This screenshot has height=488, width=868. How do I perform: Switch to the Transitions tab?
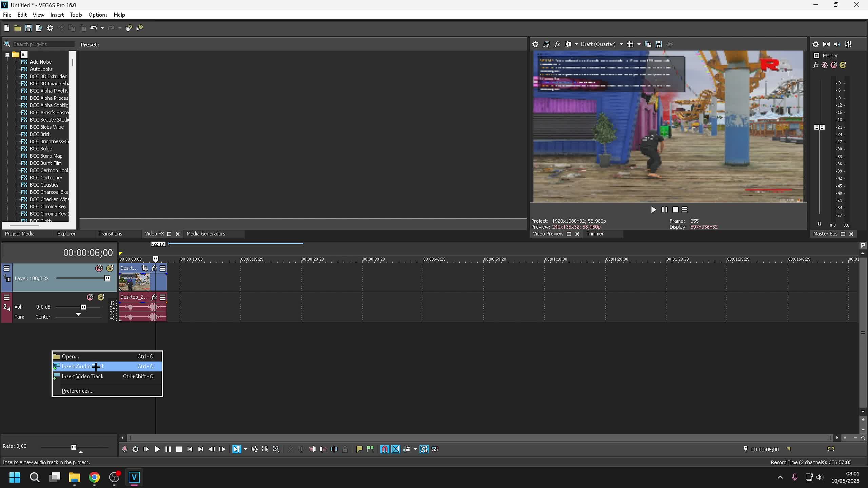(x=110, y=234)
